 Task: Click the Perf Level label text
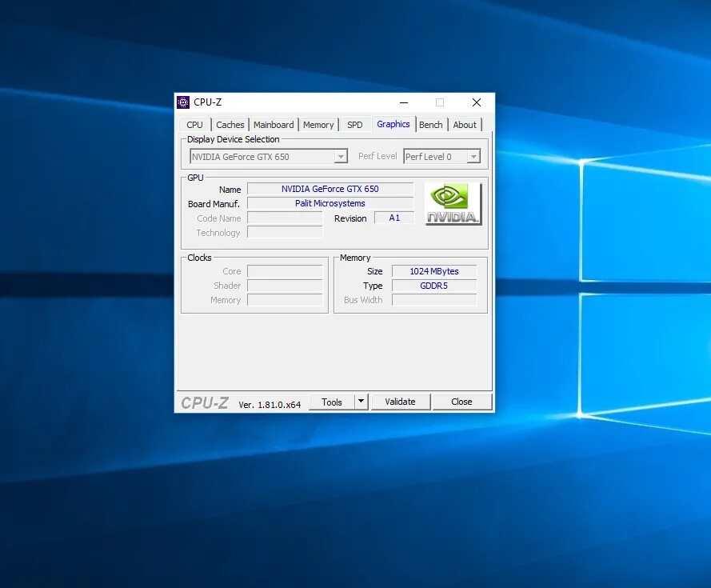pyautogui.click(x=377, y=156)
